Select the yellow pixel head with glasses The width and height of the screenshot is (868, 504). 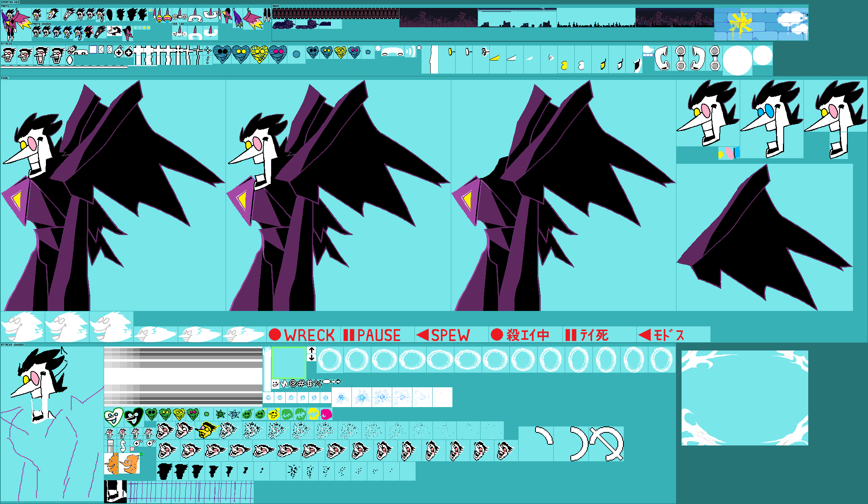pyautogui.click(x=207, y=430)
